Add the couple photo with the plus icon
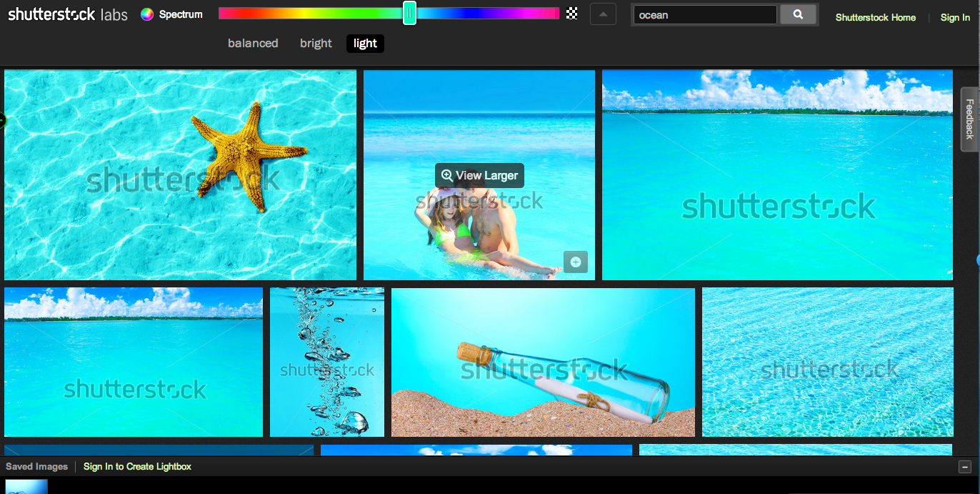This screenshot has width=980, height=494. pos(575,262)
